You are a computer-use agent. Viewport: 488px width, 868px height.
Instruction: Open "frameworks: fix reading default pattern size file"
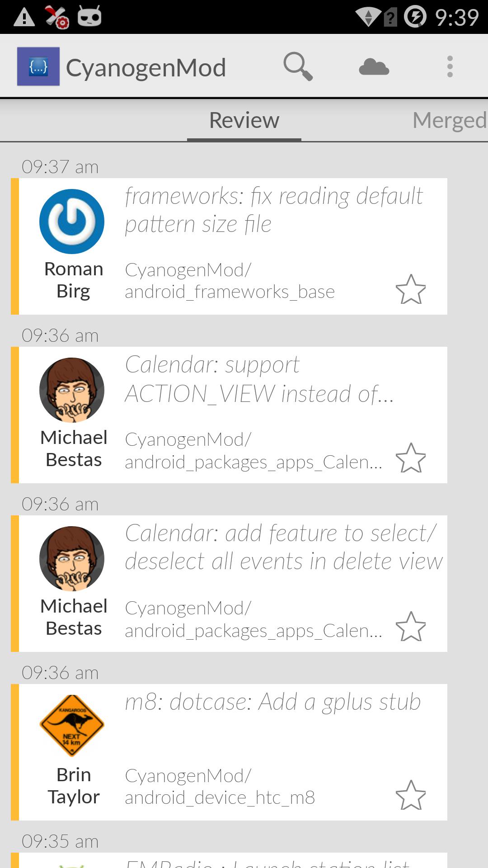tap(274, 210)
